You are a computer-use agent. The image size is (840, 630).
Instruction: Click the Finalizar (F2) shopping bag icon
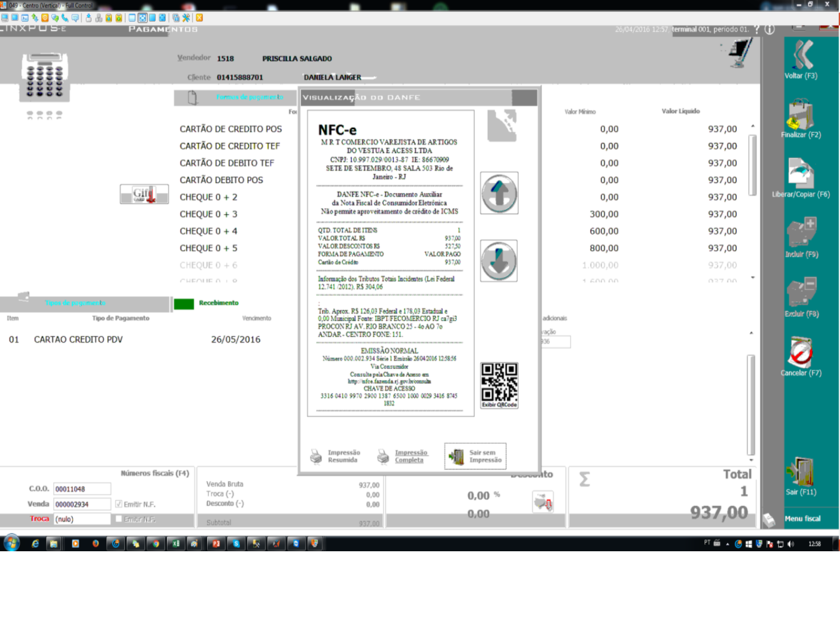tap(800, 114)
